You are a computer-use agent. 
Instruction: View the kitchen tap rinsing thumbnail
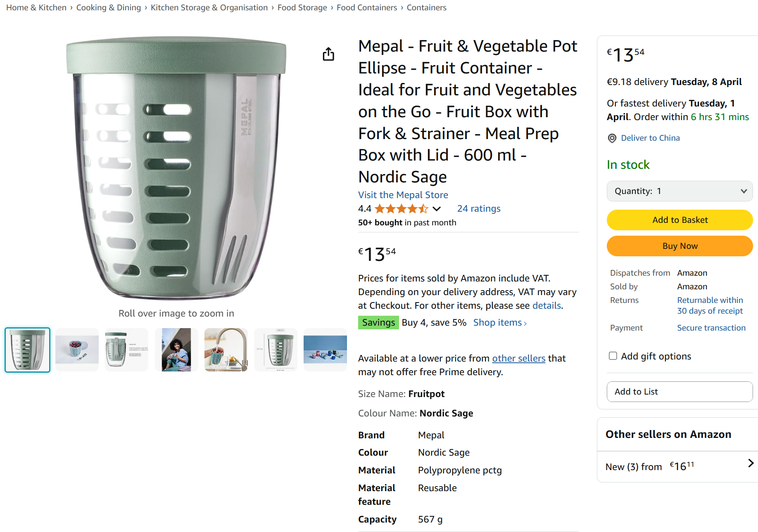pos(226,350)
